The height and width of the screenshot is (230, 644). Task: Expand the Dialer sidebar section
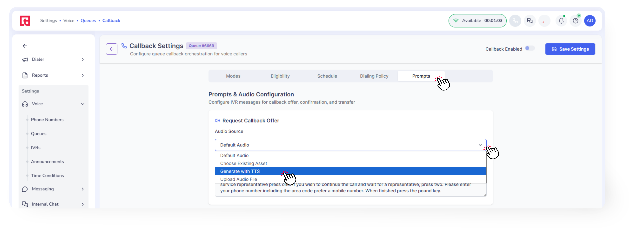tap(53, 59)
